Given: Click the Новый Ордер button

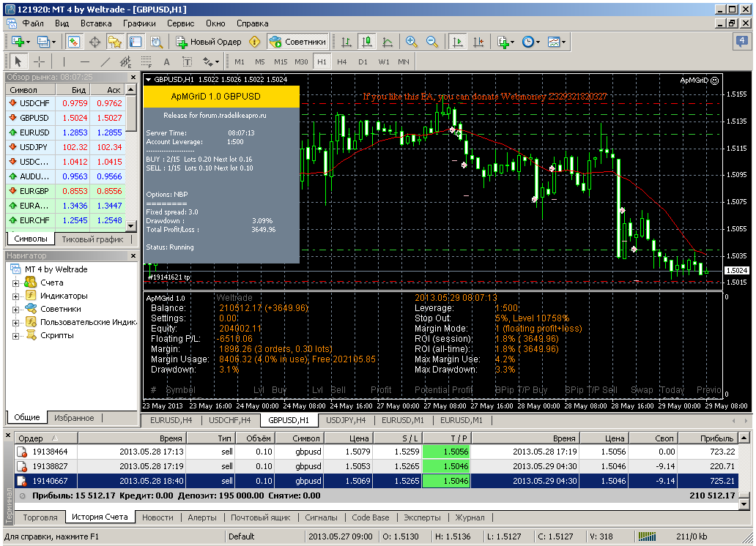Looking at the screenshot, I should (x=209, y=42).
